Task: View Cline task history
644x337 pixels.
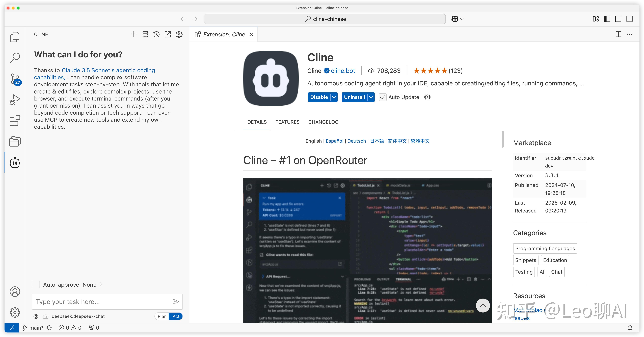Action: pyautogui.click(x=156, y=34)
